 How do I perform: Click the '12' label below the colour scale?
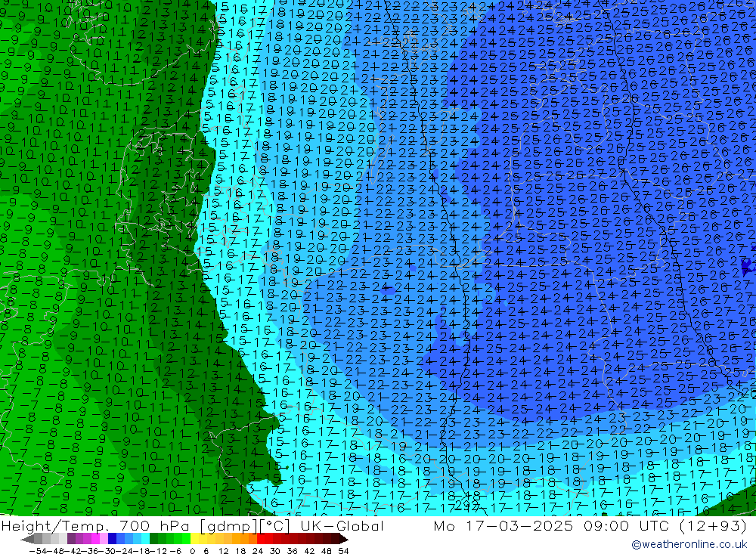223,551
